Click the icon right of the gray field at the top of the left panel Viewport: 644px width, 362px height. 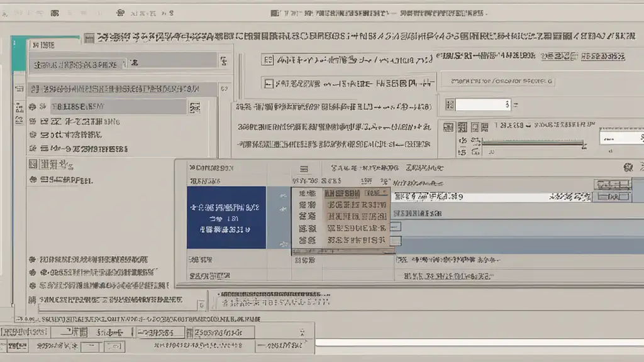224,62
